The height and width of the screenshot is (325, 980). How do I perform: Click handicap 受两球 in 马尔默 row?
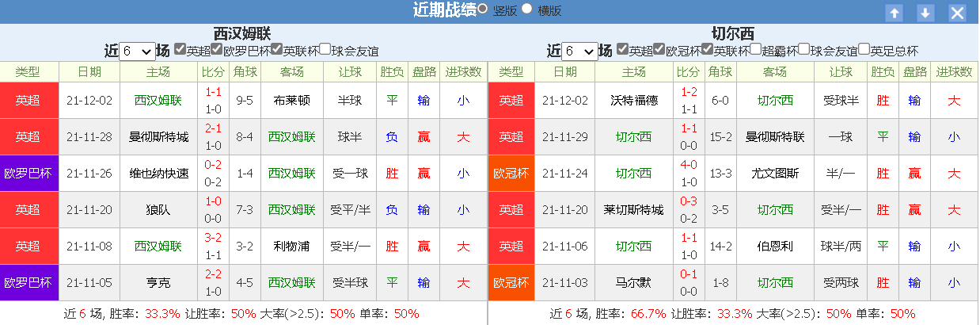click(841, 283)
